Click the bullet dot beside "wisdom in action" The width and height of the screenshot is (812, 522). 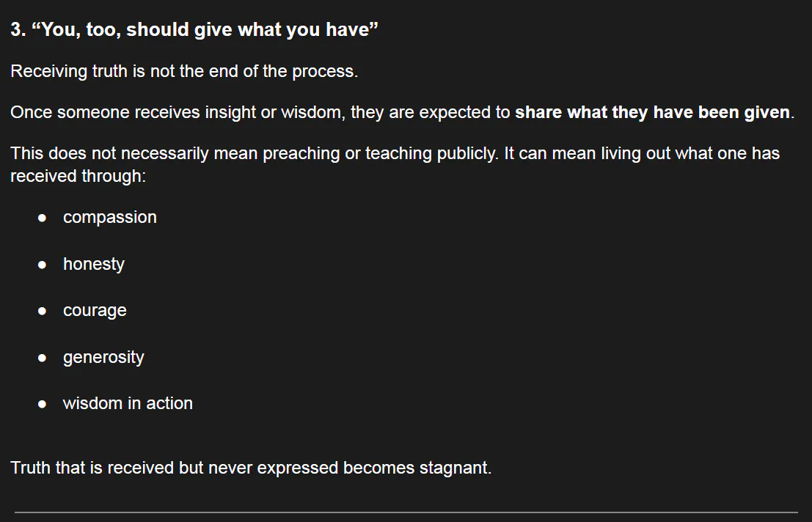click(43, 404)
